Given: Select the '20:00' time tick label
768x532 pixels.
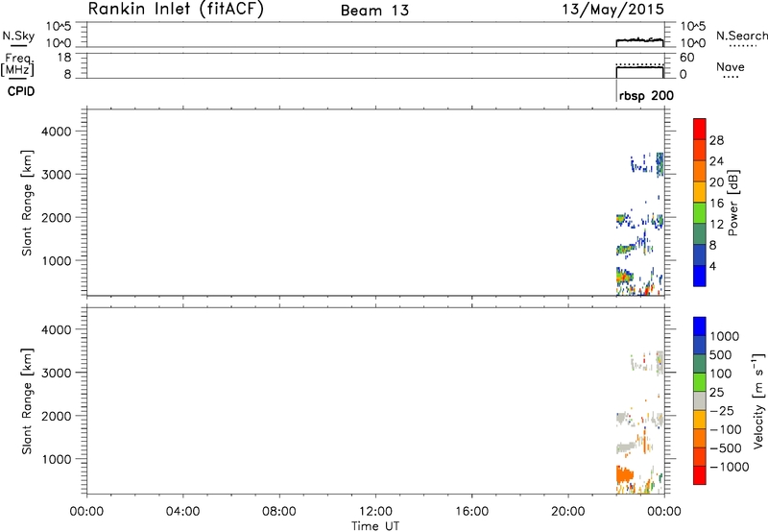Looking at the screenshot, I should [567, 512].
